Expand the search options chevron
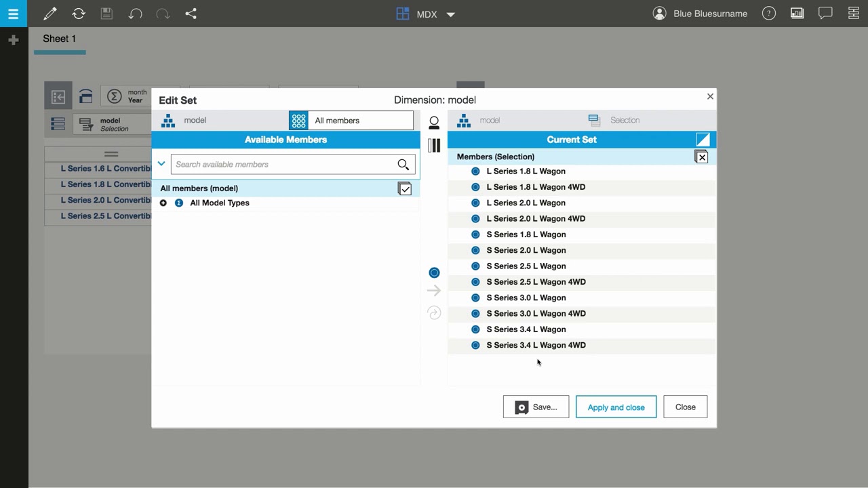868x488 pixels. [161, 163]
